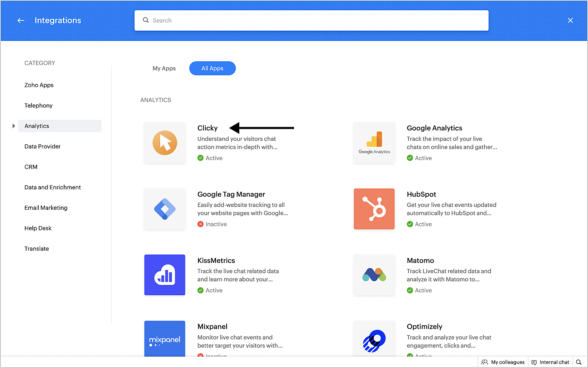This screenshot has height=368, width=588.
Task: Open the Translate category
Action: pos(37,249)
